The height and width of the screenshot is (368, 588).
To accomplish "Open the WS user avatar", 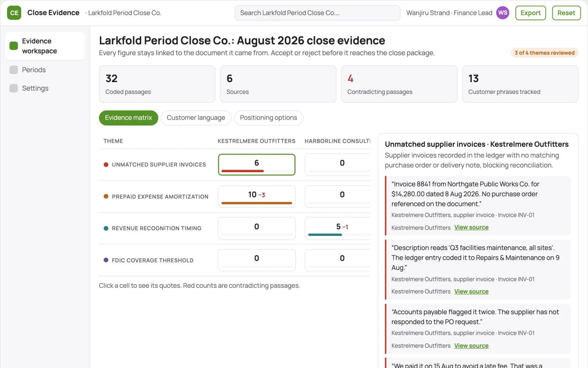I will 502,13.
